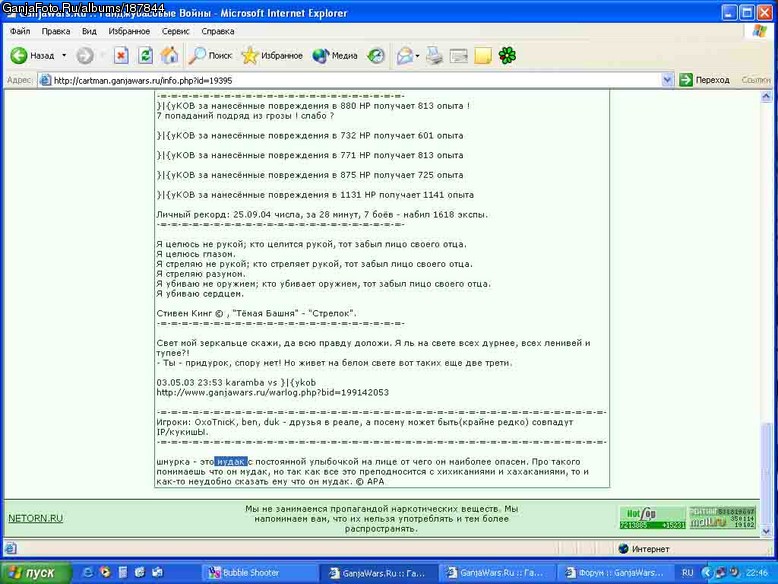
Task: Open the Сервис menu
Action: [x=176, y=31]
